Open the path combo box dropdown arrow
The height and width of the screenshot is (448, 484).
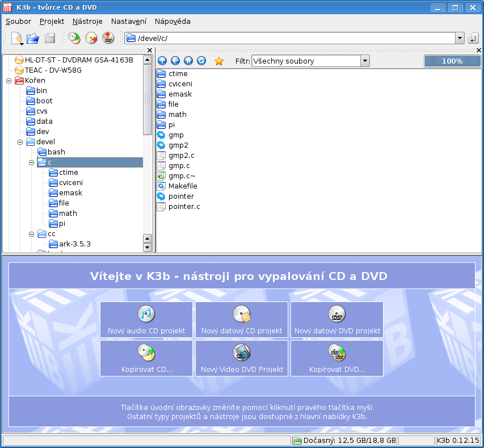[460, 38]
